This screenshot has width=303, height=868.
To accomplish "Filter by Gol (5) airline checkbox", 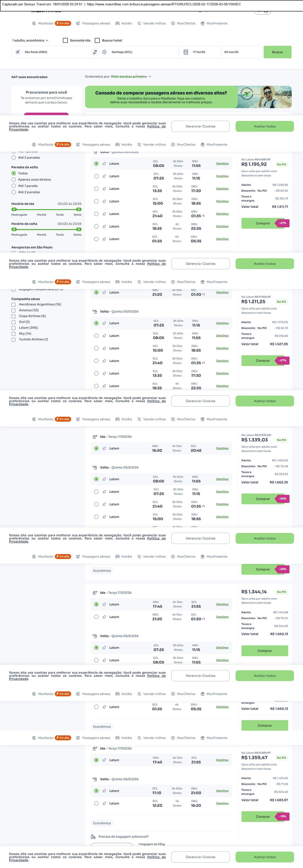I will [13, 322].
